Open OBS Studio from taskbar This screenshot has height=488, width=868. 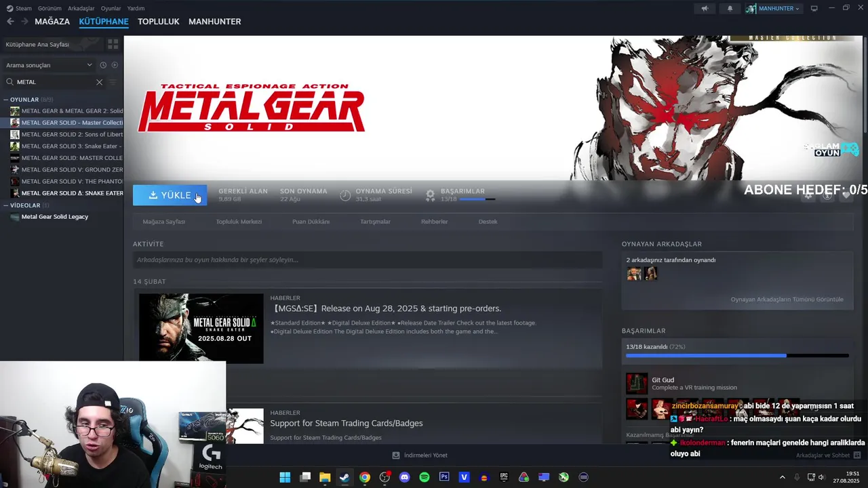(x=384, y=477)
